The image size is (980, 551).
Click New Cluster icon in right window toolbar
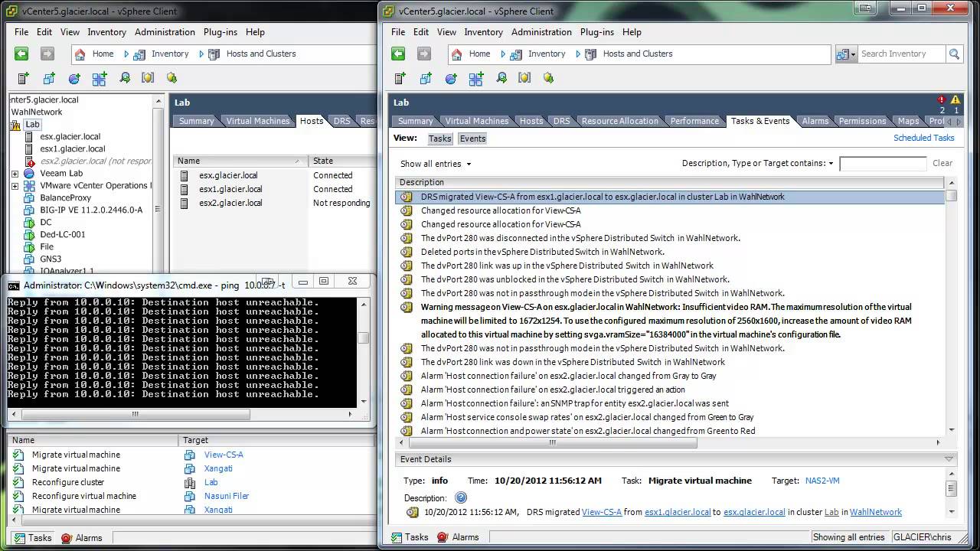click(x=476, y=78)
